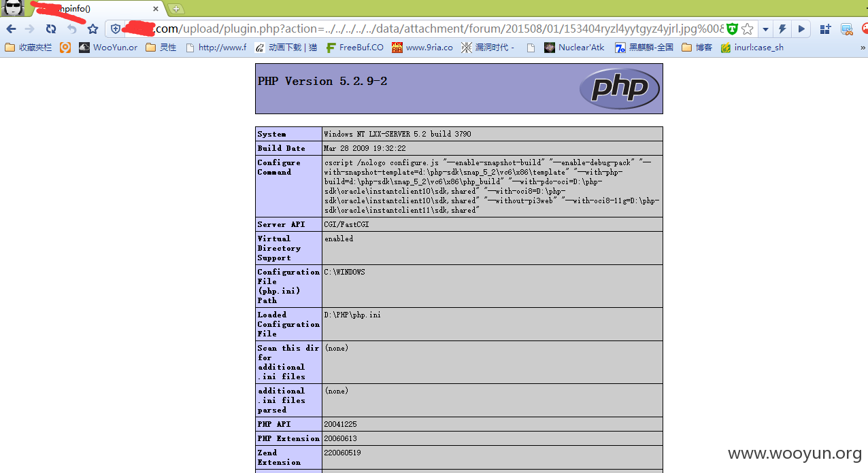Click the php.ini path value C:\WINDOWS
Viewport: 868px width, 473px height.
point(344,272)
